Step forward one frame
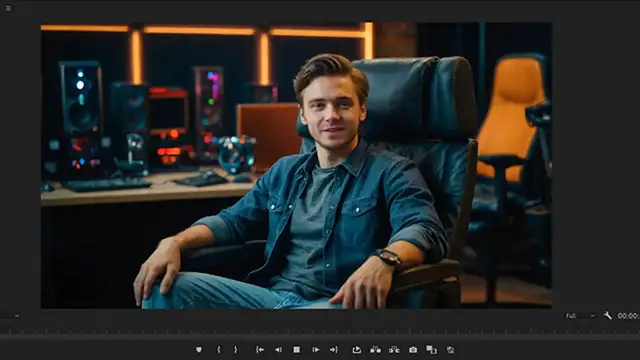640x360 pixels. click(x=316, y=350)
